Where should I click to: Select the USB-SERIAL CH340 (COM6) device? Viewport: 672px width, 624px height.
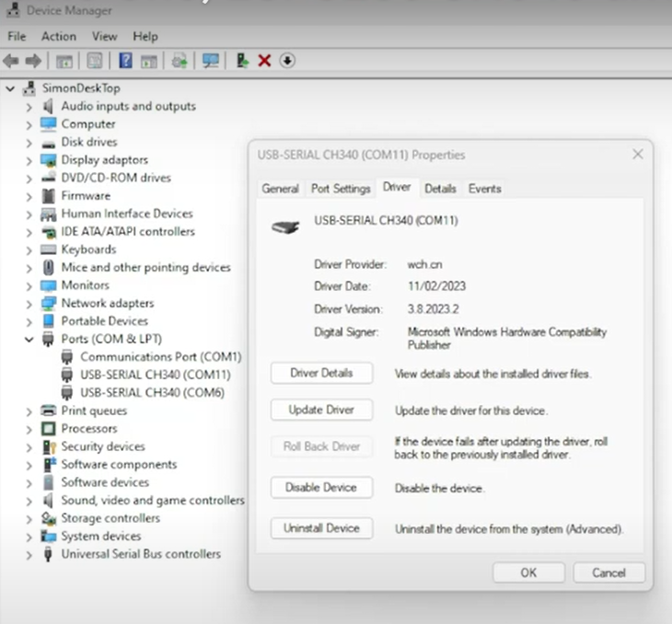(152, 393)
